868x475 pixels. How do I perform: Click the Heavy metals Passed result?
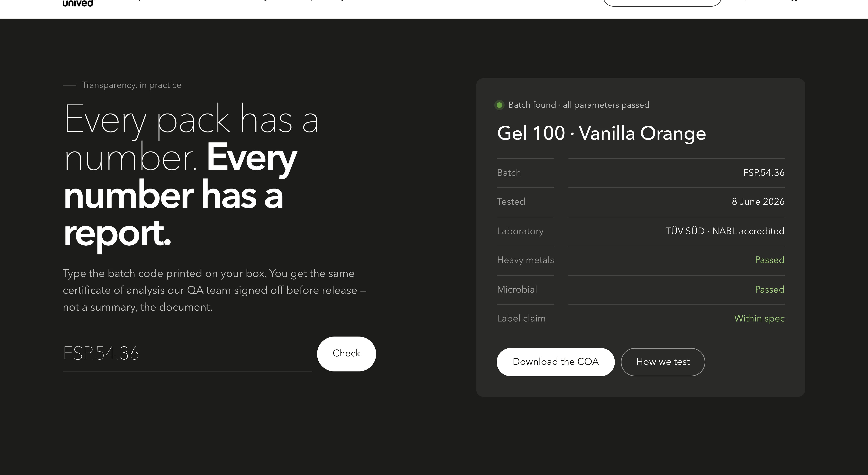pyautogui.click(x=770, y=260)
